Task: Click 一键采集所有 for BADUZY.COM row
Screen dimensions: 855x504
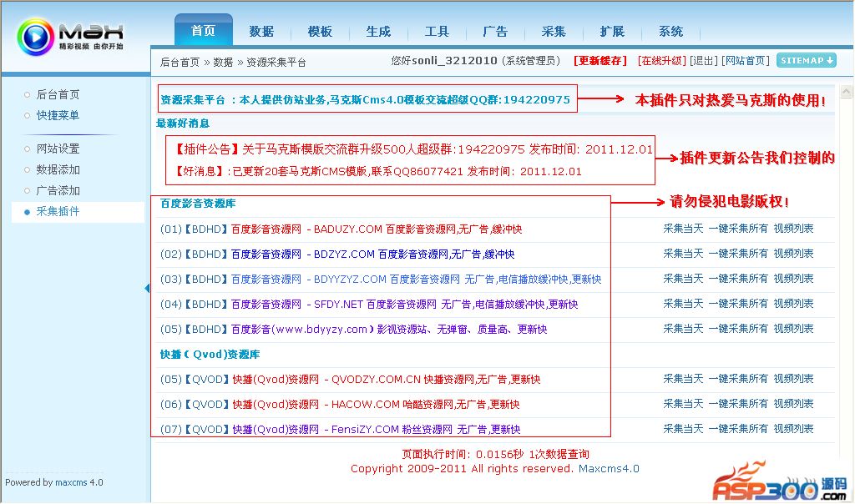Action: pyautogui.click(x=738, y=229)
